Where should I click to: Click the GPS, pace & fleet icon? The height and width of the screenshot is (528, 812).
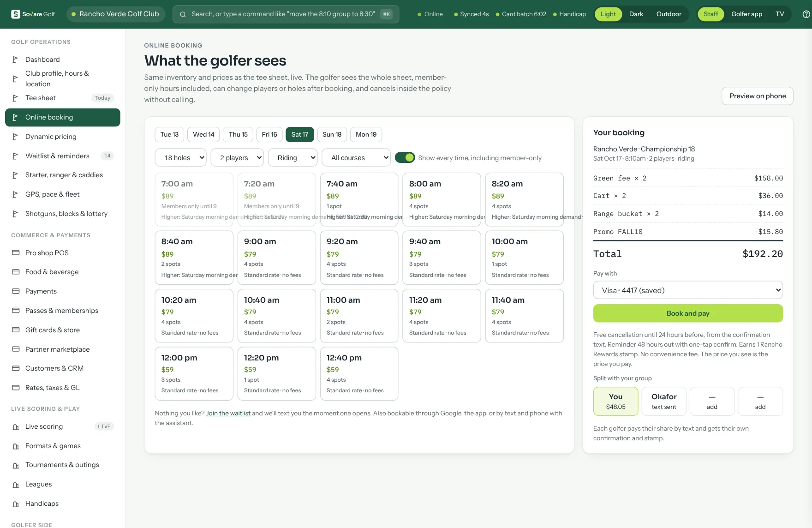pyautogui.click(x=15, y=194)
